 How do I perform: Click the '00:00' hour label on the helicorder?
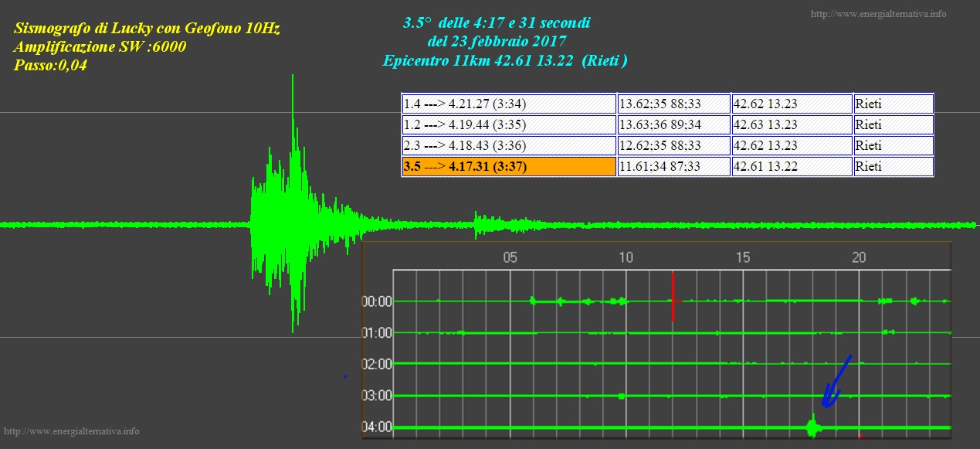[x=378, y=301]
